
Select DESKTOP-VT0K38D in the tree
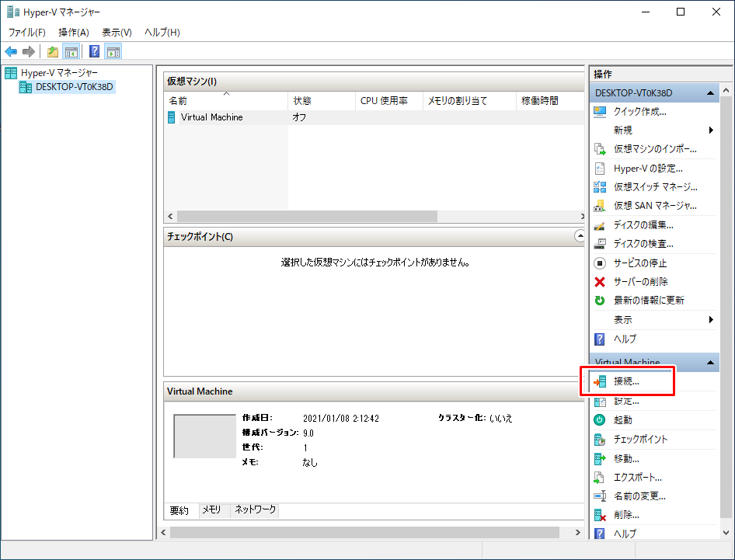coord(75,87)
